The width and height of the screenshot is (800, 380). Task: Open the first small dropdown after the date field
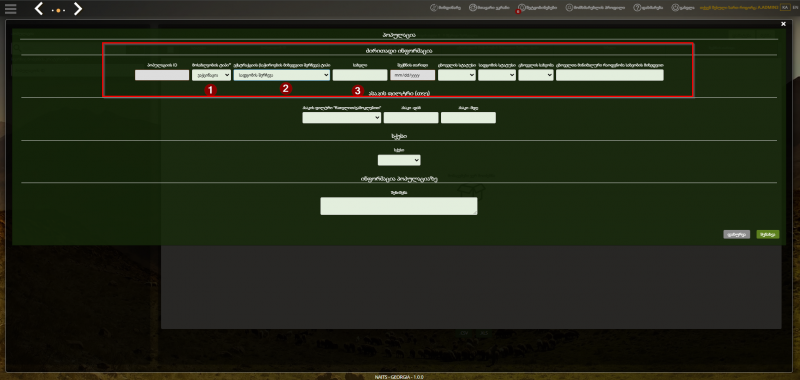click(x=457, y=75)
